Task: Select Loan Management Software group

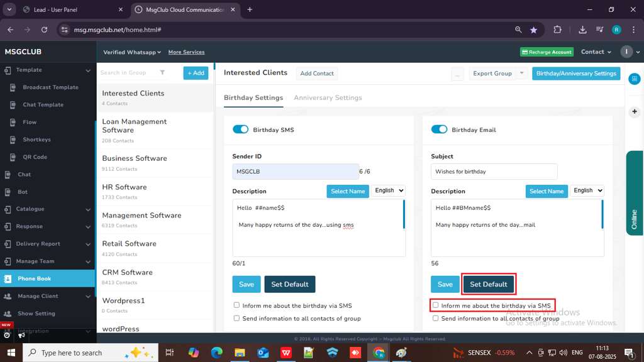Action: pyautogui.click(x=155, y=131)
